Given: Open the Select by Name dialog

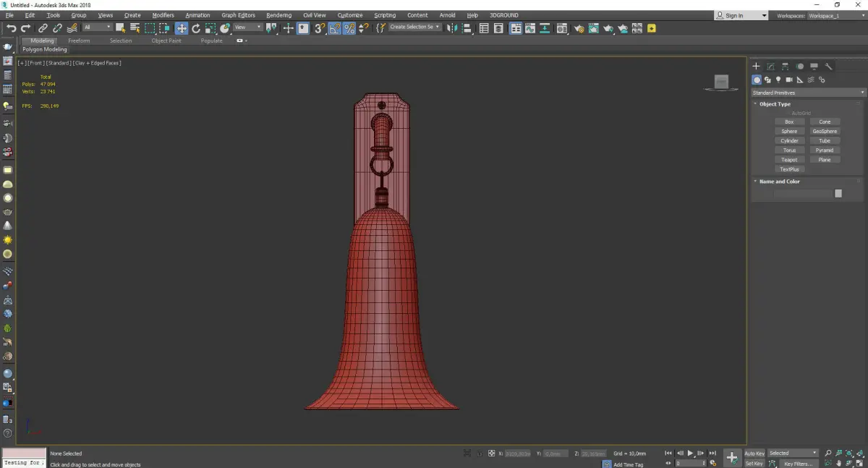Looking at the screenshot, I should 135,28.
